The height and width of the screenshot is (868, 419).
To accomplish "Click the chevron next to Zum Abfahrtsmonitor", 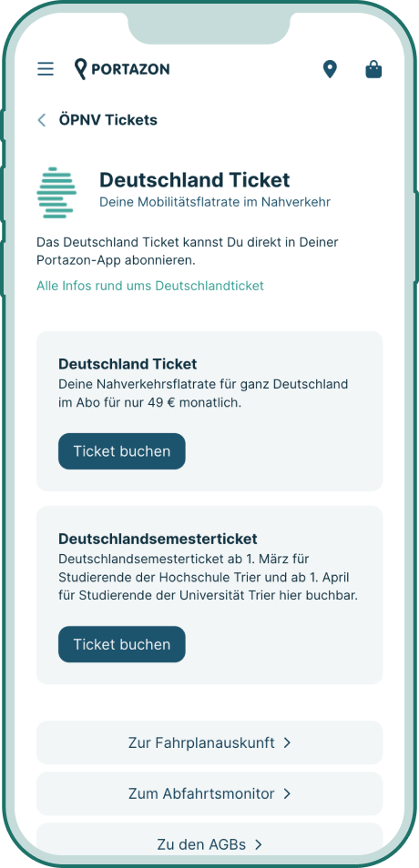I will click(x=287, y=793).
